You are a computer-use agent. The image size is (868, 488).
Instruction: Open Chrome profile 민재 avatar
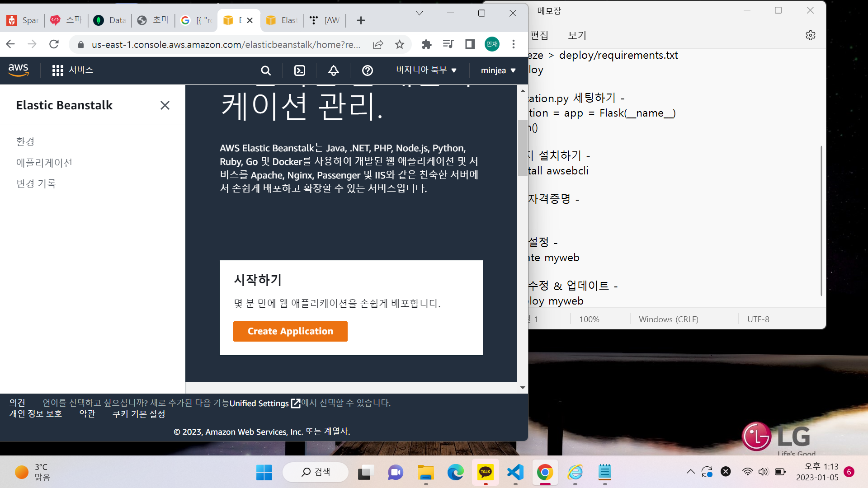[x=492, y=44]
